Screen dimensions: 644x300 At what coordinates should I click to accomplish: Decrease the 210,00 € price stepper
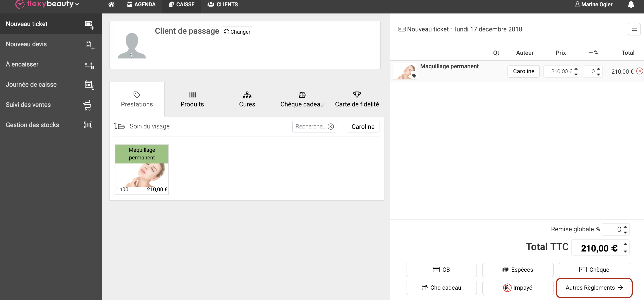[576, 74]
